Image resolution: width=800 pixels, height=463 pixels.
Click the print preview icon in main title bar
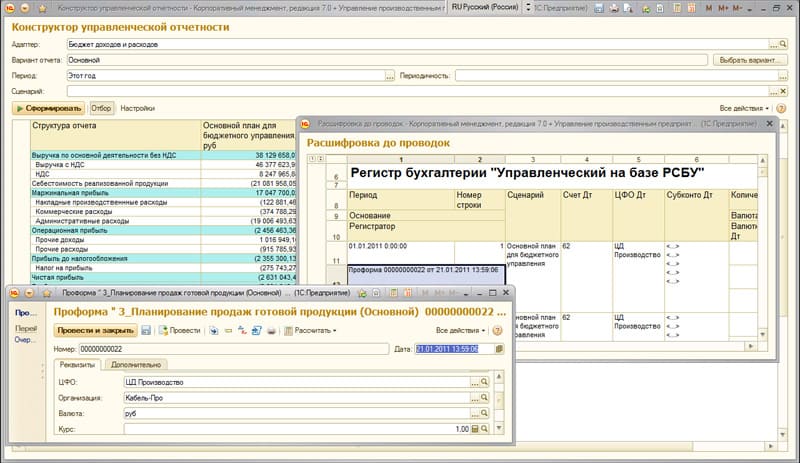pos(628,8)
